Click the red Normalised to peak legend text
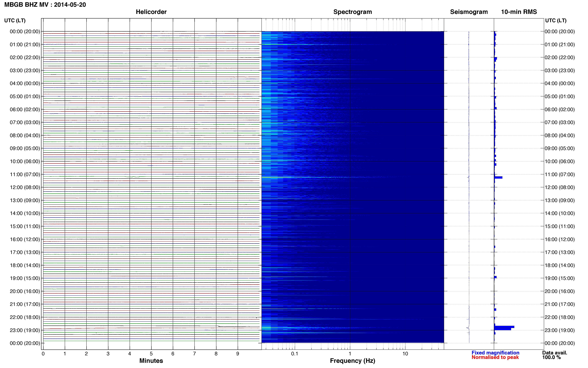The height and width of the screenshot is (368, 588). 495,357
